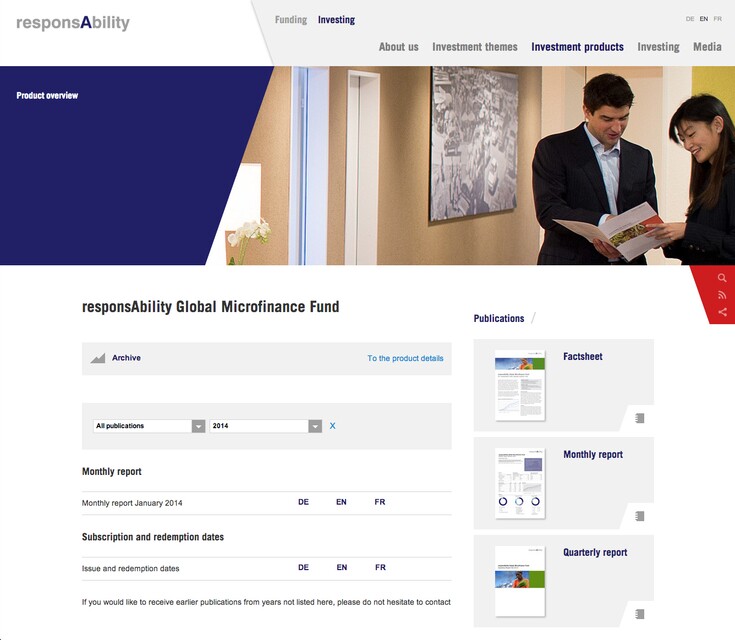
Task: Click the Quarterly report thumbnail image
Action: [x=520, y=581]
